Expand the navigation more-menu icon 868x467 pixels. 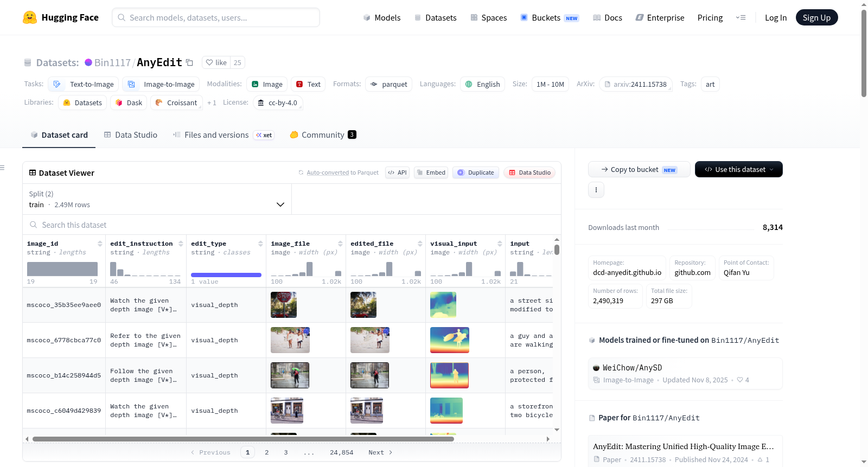[741, 17]
